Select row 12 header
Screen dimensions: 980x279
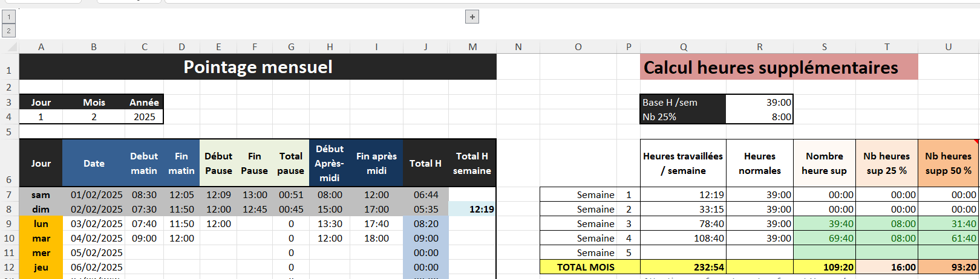pos(9,267)
